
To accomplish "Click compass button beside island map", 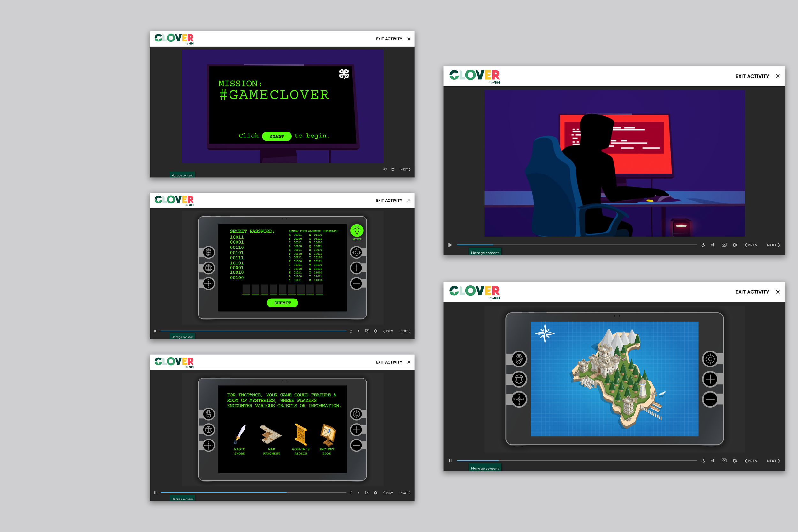I will [519, 399].
